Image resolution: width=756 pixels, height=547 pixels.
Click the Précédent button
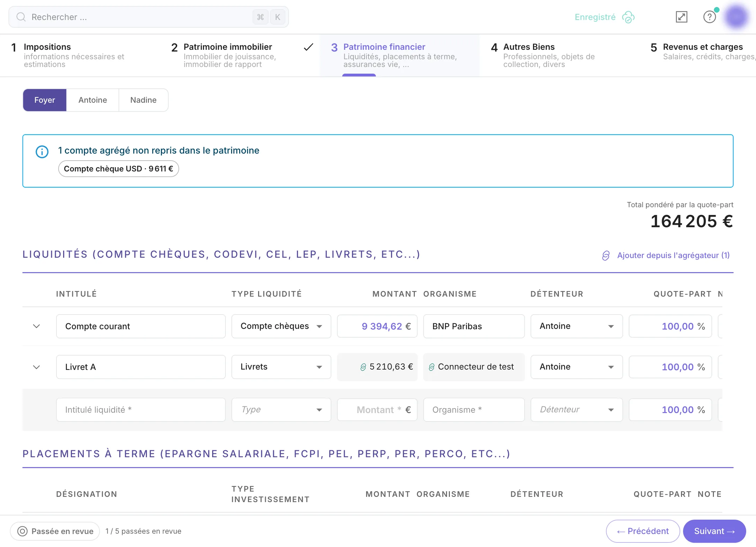coord(643,531)
